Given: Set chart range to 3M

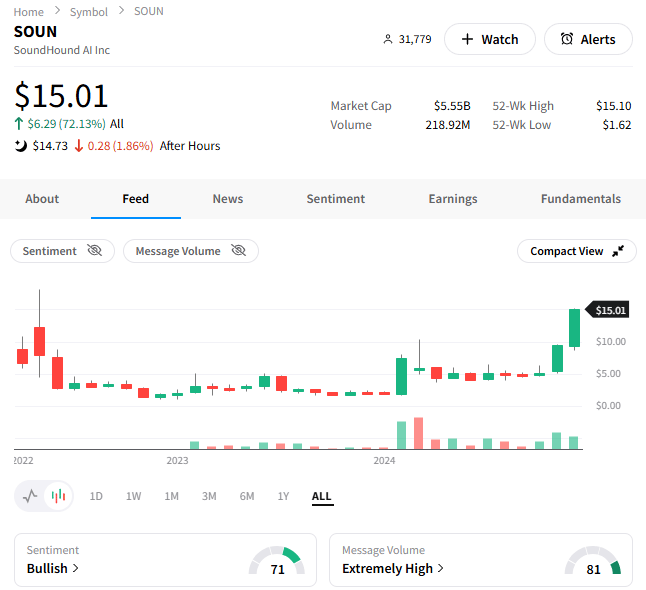Looking at the screenshot, I should pos(209,496).
